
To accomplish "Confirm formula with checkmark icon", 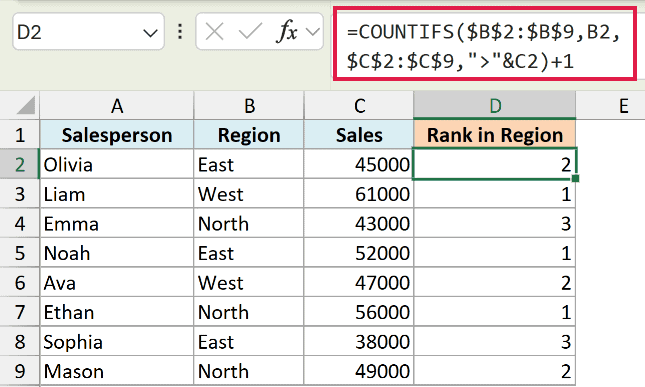I will 251,31.
